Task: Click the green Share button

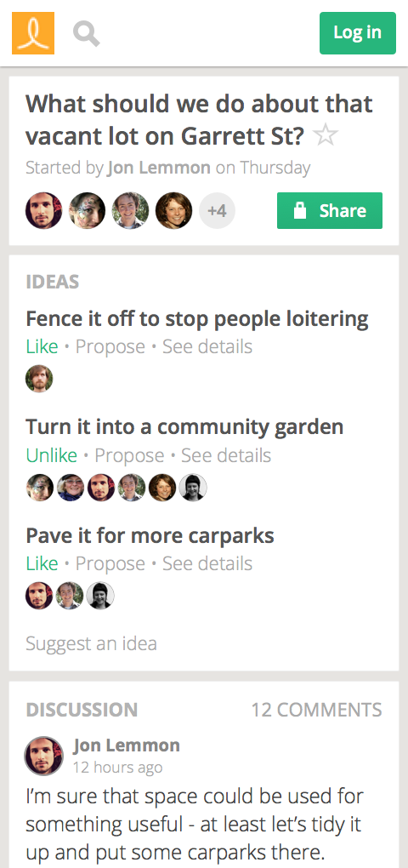Action: click(x=330, y=210)
